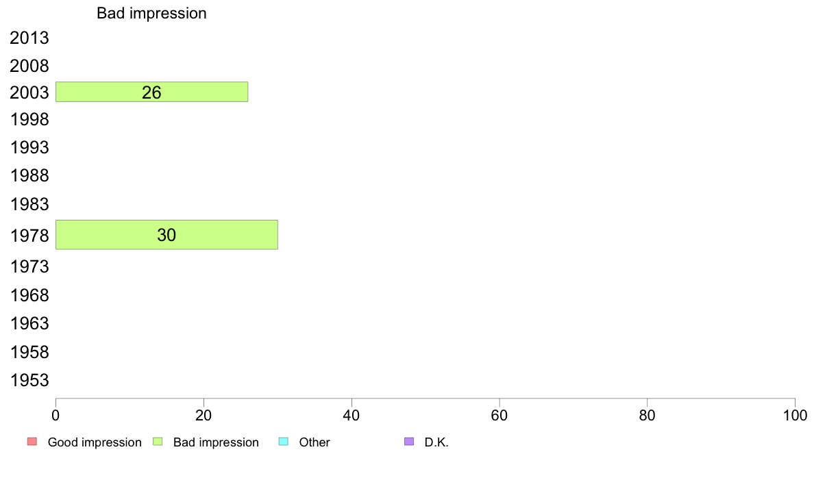The width and height of the screenshot is (814, 504).
Task: Select the 1978 bar showing 30
Action: click(x=166, y=235)
